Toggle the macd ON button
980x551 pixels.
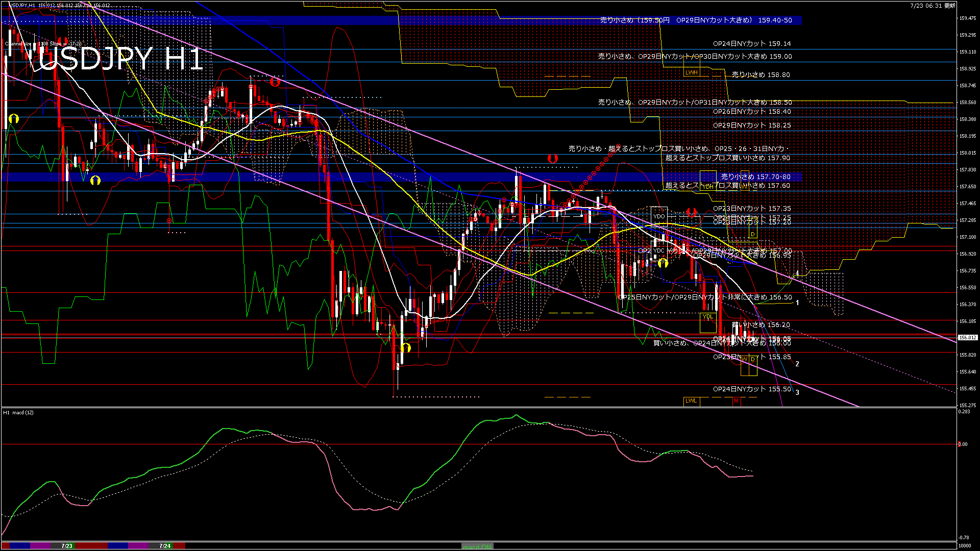[477, 546]
